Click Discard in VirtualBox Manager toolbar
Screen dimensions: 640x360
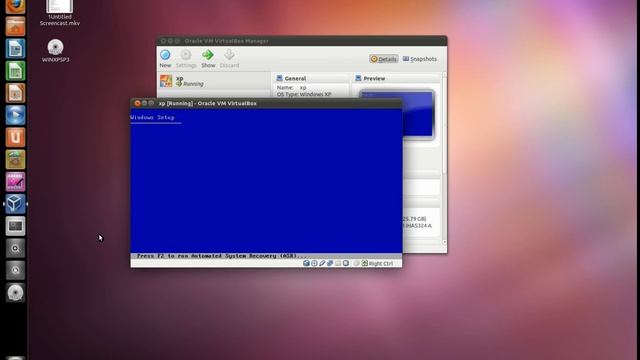pyautogui.click(x=229, y=59)
